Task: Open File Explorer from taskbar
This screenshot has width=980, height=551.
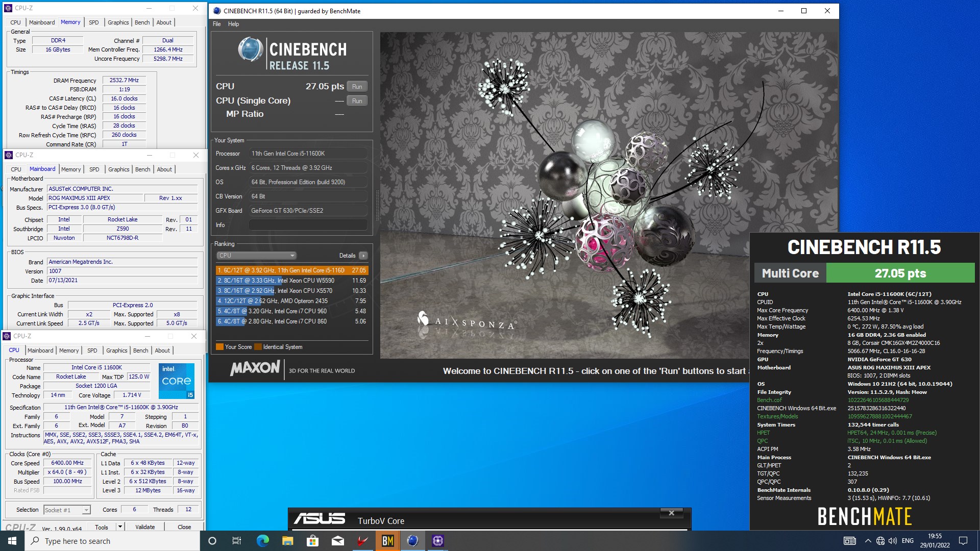Action: pyautogui.click(x=287, y=541)
